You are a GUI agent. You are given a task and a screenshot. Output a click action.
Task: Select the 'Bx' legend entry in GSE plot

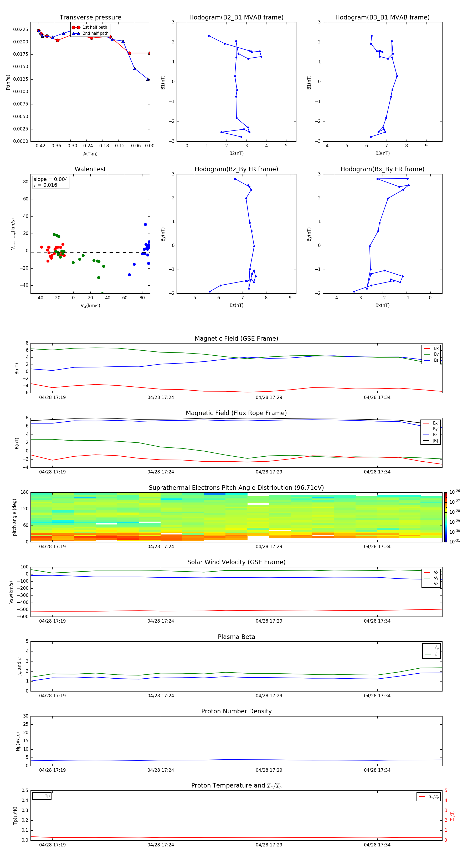click(431, 349)
